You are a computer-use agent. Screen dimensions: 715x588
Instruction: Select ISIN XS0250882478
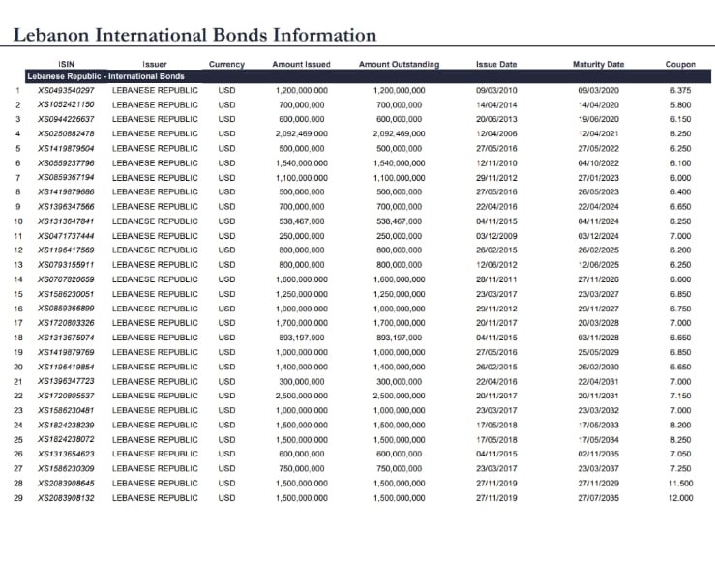66,133
